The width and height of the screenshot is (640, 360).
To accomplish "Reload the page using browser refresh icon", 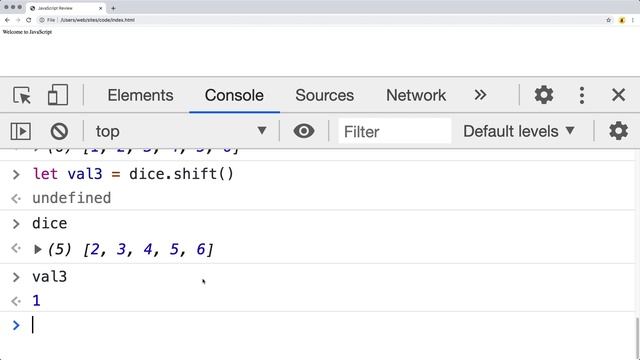I will click(x=29, y=20).
